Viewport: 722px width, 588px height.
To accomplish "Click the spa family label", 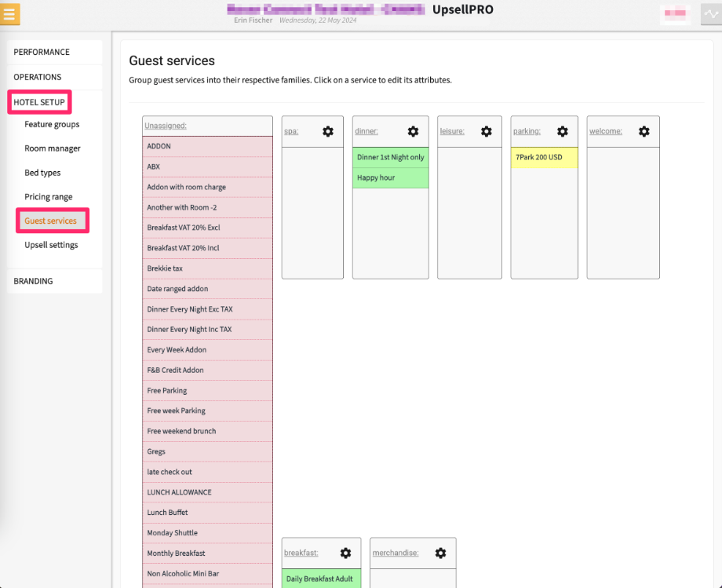I will 291,131.
